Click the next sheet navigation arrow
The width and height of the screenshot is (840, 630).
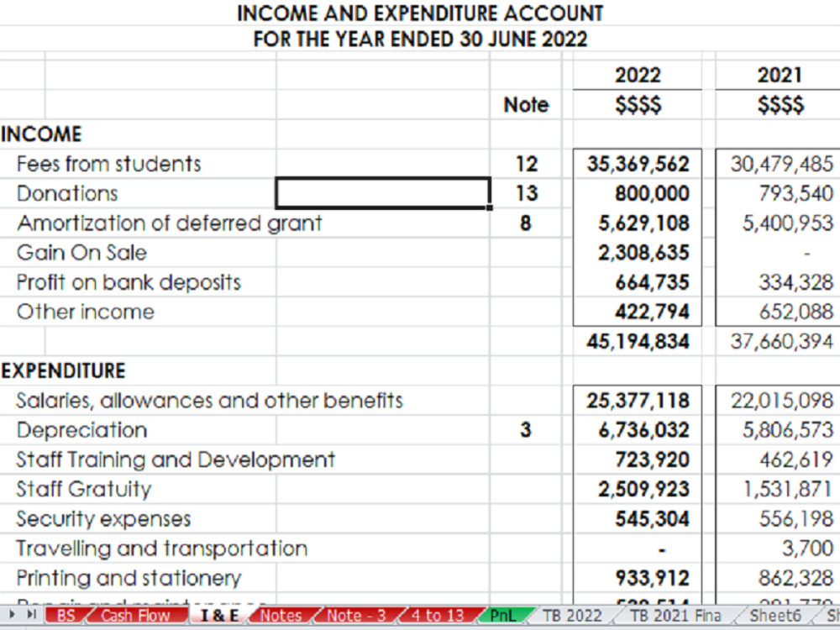click(x=12, y=615)
